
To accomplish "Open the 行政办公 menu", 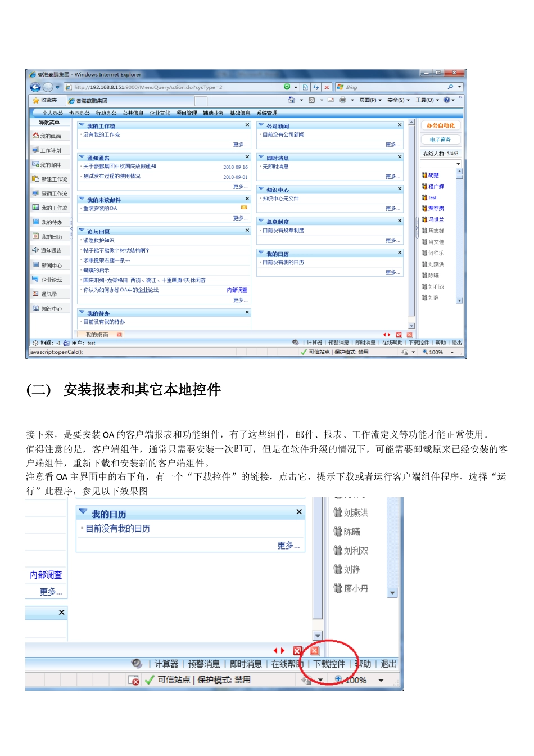I will [106, 113].
